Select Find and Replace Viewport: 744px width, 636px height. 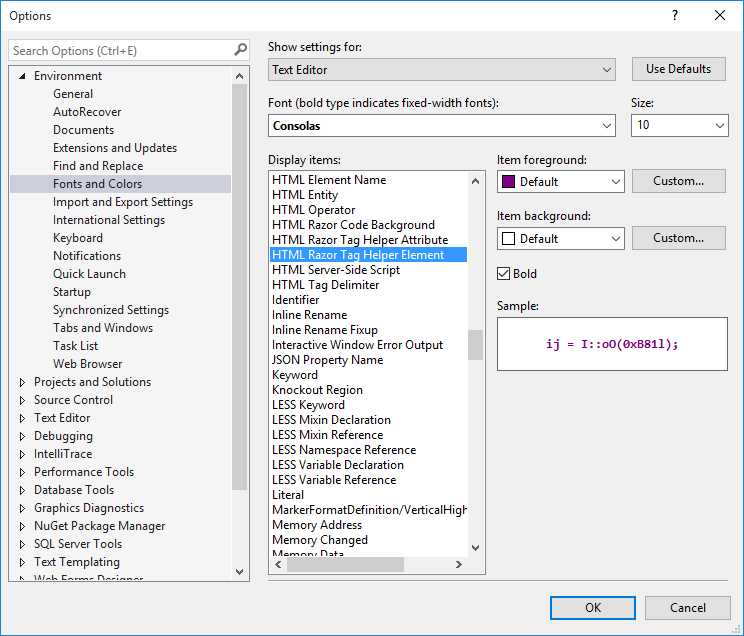point(98,166)
